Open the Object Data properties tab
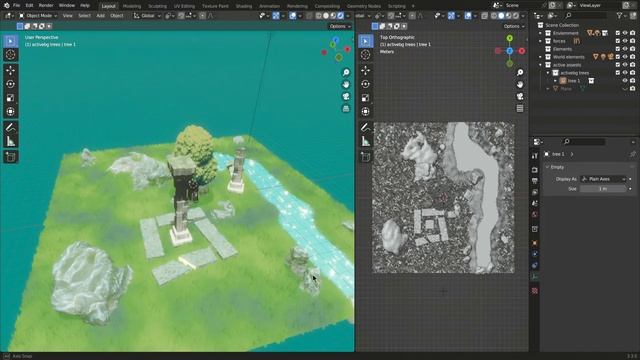Image resolution: width=640 pixels, height=360 pixels. click(x=535, y=276)
